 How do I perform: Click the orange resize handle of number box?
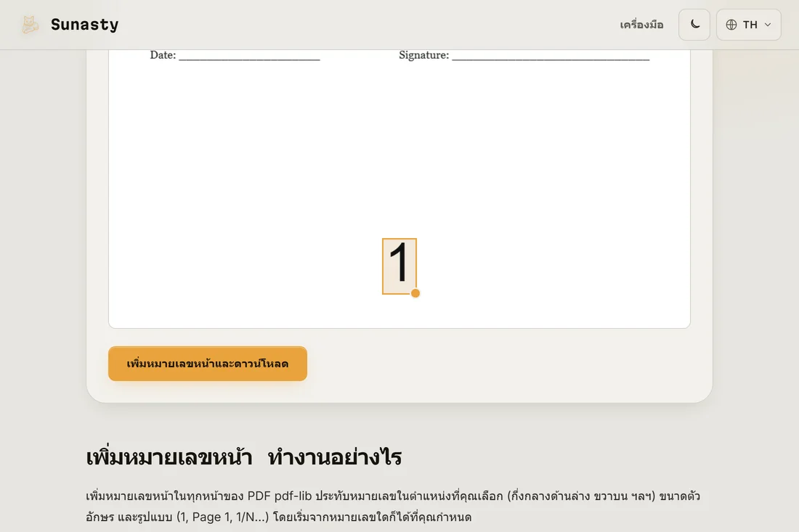(415, 293)
